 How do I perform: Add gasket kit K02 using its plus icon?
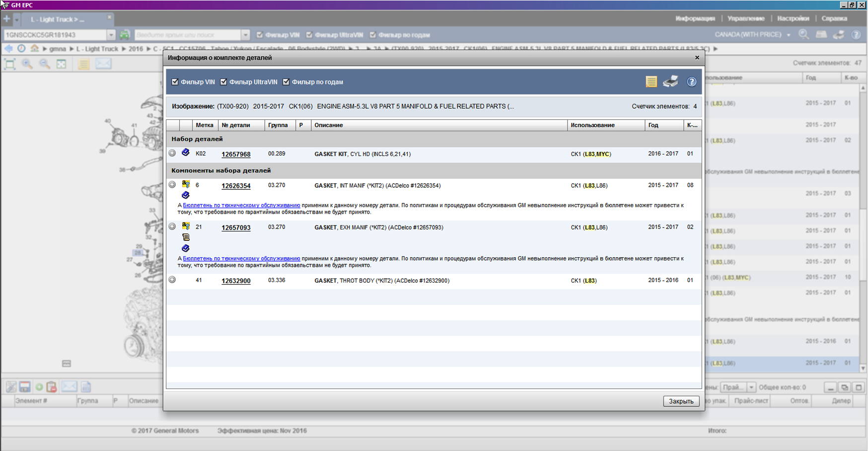(x=172, y=153)
